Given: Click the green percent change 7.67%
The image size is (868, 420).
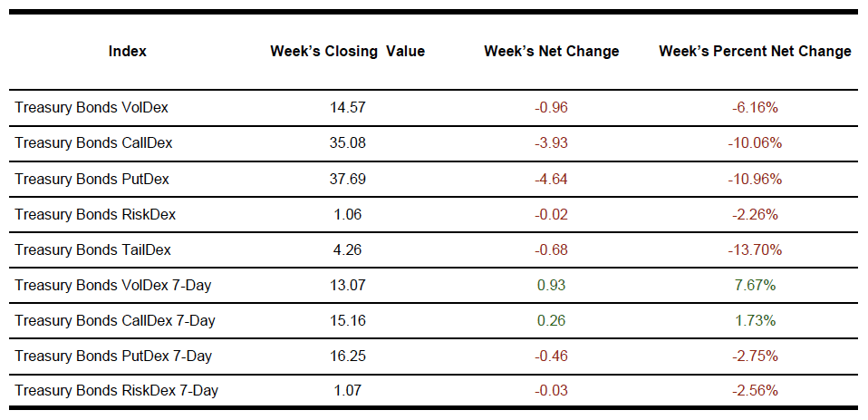Looking at the screenshot, I should click(755, 285).
